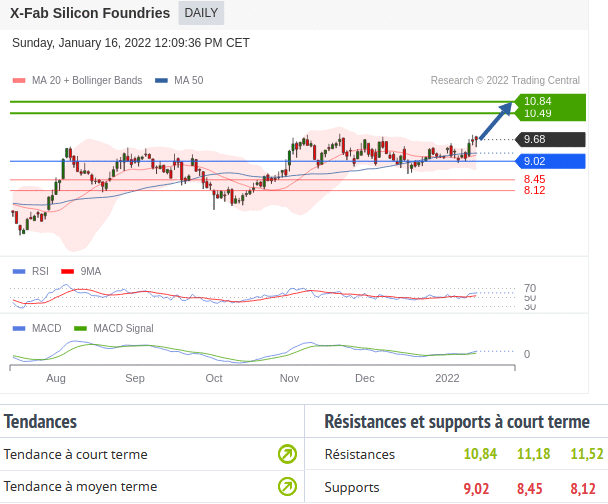Click the 9,02 support value in table

[476, 488]
